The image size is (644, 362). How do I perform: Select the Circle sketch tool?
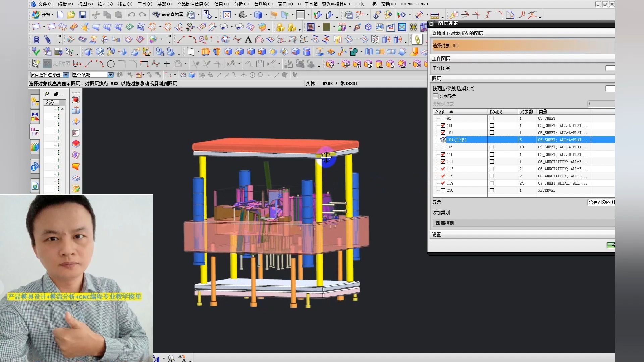click(x=111, y=64)
